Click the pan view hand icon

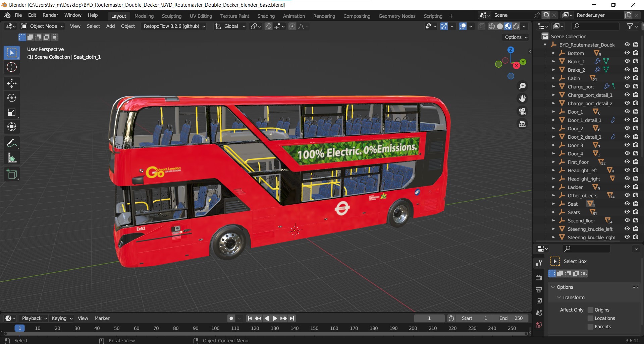click(522, 98)
